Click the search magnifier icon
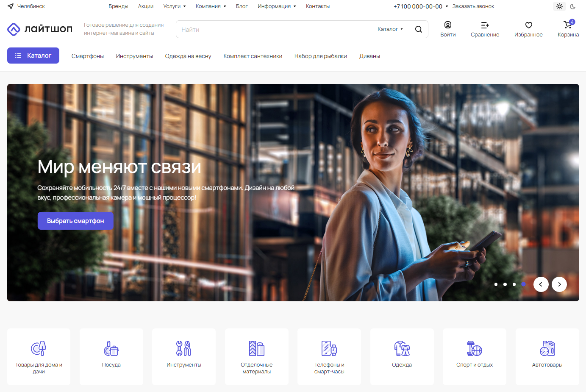 coord(419,29)
